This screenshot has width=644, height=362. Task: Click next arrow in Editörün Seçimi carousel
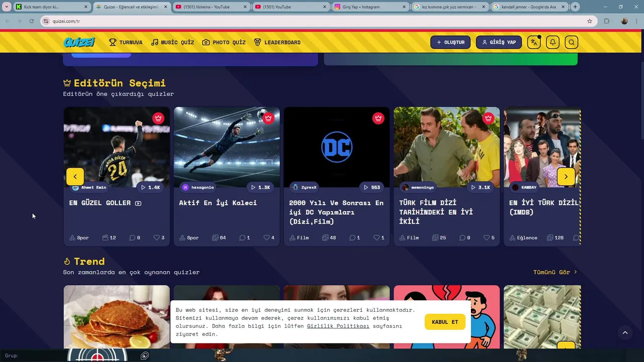(x=566, y=176)
